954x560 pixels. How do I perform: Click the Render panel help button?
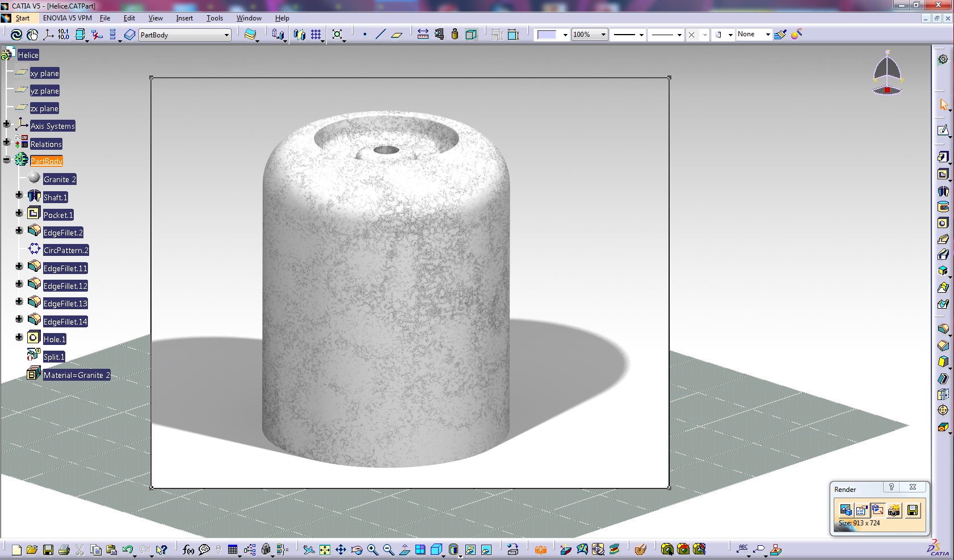tap(892, 487)
